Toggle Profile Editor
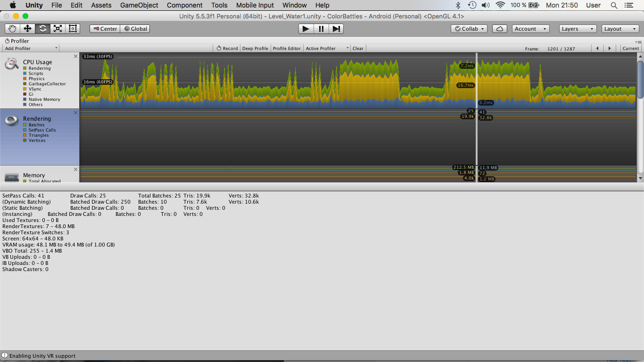This screenshot has width=644, height=362. [x=287, y=49]
